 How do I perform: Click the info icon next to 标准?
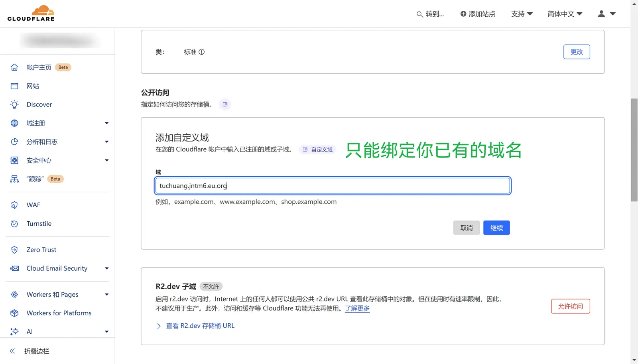point(202,52)
